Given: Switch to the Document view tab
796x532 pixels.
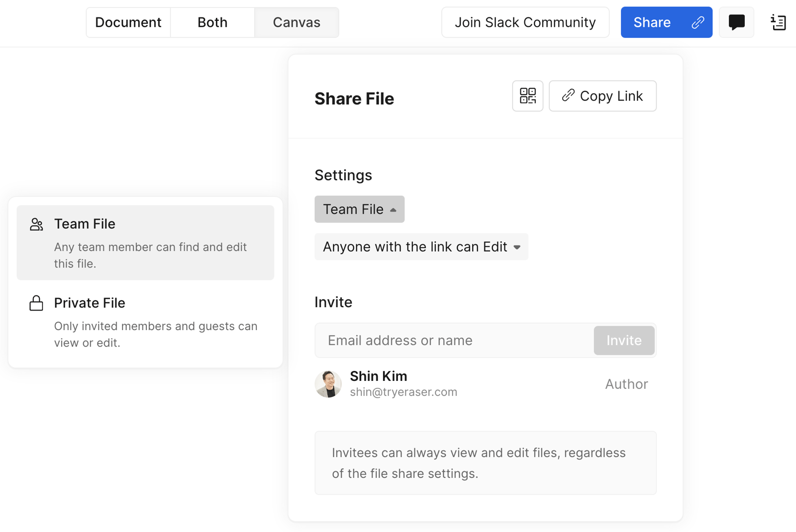Looking at the screenshot, I should click(x=128, y=22).
